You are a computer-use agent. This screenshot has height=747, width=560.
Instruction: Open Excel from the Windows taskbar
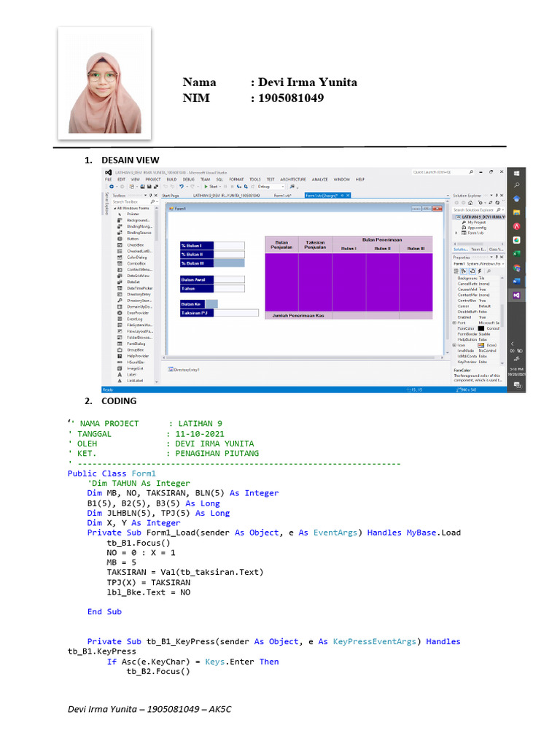point(516,254)
